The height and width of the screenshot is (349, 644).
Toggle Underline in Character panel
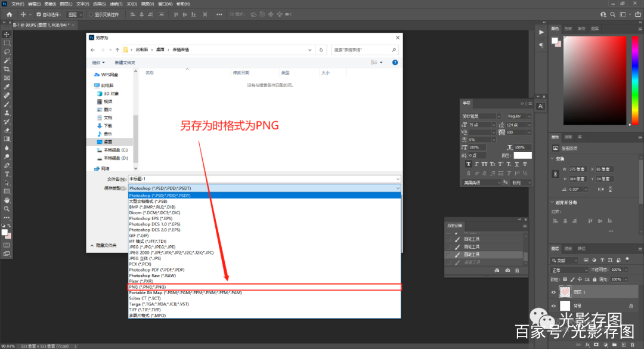click(516, 164)
